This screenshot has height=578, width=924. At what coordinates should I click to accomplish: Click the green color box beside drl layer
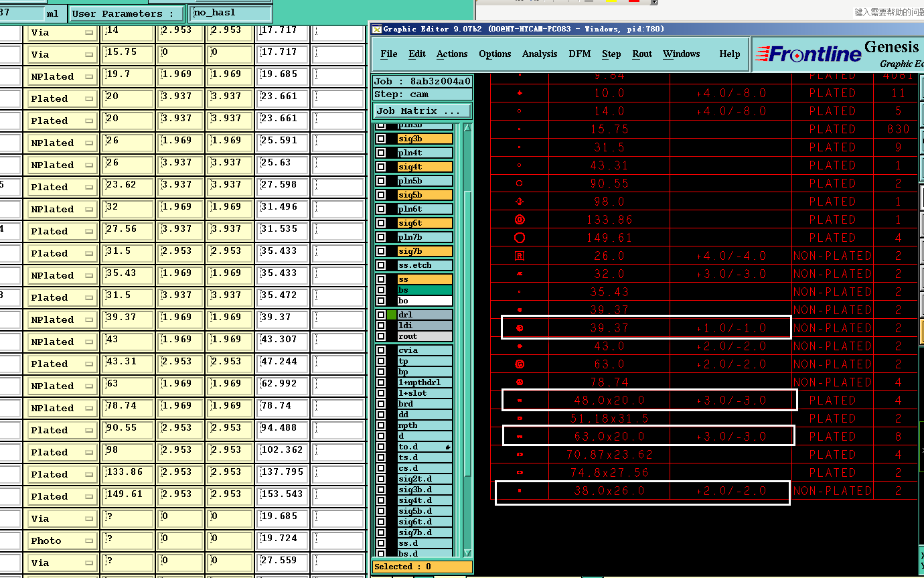click(x=391, y=315)
